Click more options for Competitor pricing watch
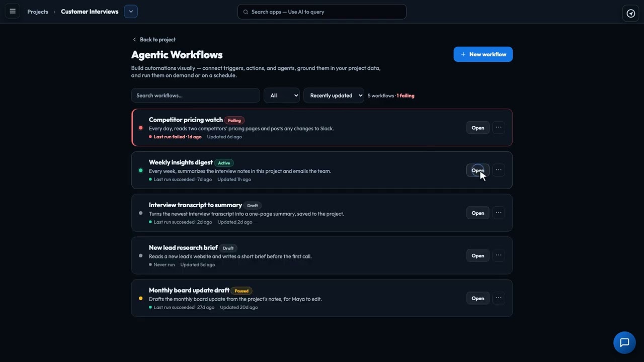Viewport: 644px width, 362px height. pos(499,127)
